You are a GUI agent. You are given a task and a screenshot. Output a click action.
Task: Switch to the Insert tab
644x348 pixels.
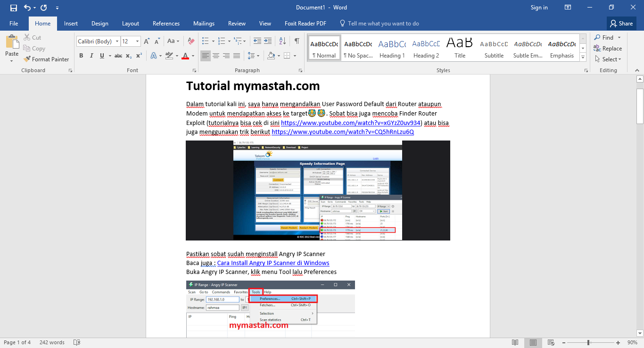(71, 23)
